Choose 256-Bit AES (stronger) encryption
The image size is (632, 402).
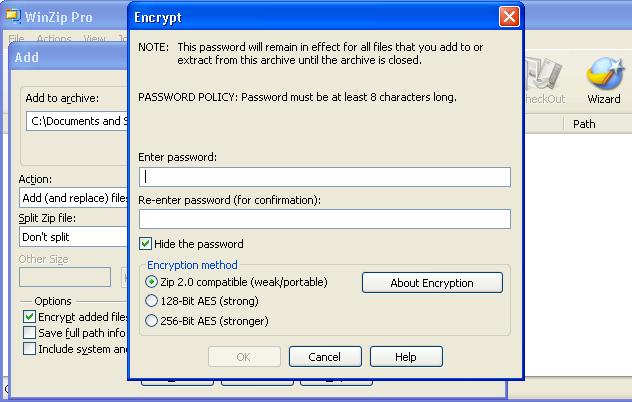[151, 321]
